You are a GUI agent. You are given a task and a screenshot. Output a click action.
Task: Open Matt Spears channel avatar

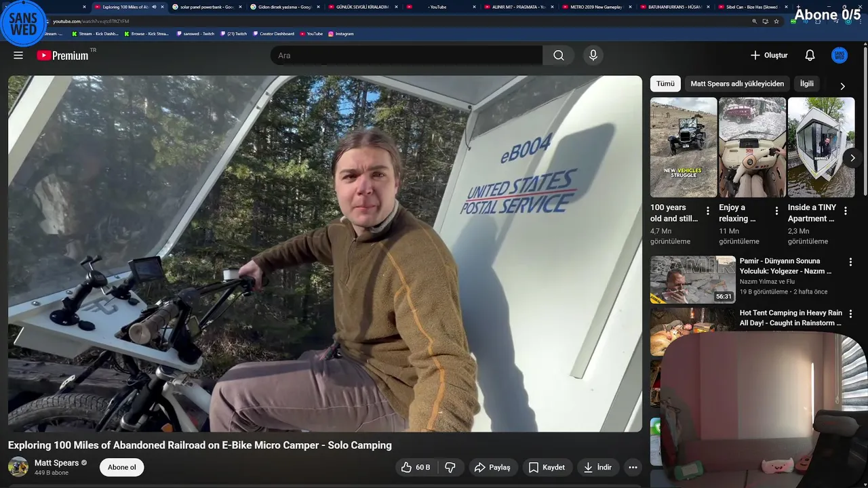(x=18, y=467)
